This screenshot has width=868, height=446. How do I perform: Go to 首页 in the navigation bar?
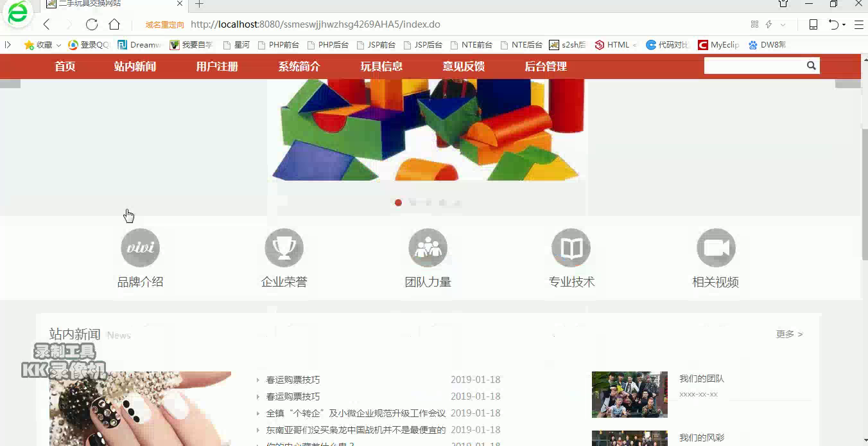[x=65, y=66]
